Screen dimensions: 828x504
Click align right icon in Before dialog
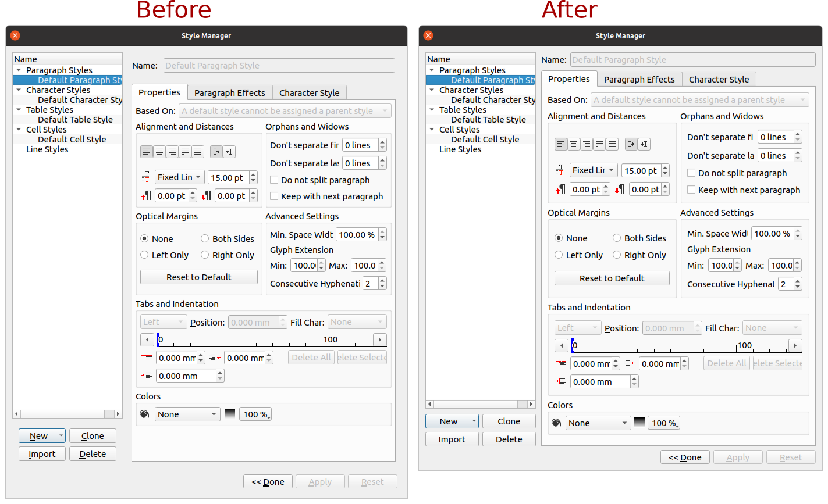pyautogui.click(x=172, y=152)
